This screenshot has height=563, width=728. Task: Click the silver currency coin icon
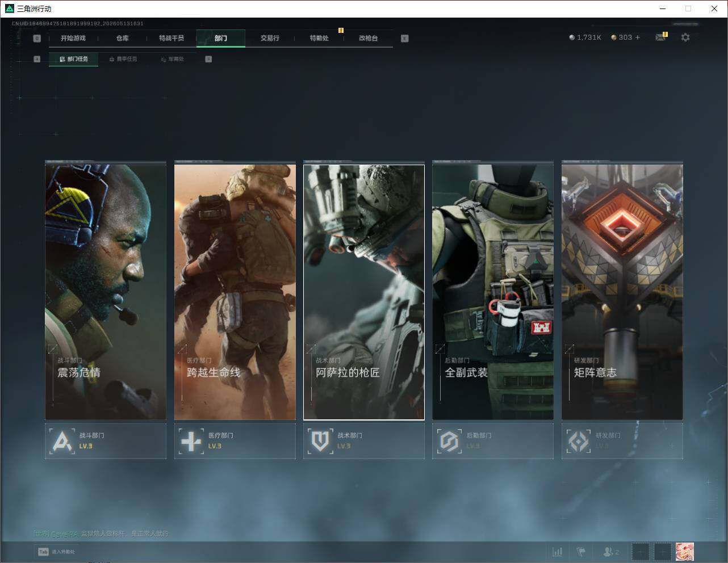(572, 37)
